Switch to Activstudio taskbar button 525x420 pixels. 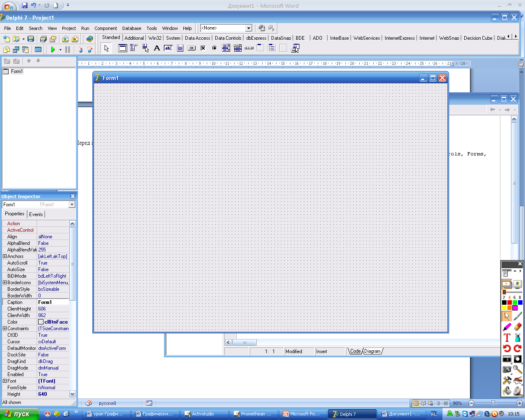click(204, 414)
